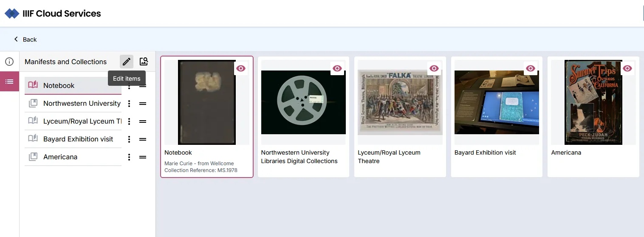Click the Manifests and Collections heading

(66, 62)
